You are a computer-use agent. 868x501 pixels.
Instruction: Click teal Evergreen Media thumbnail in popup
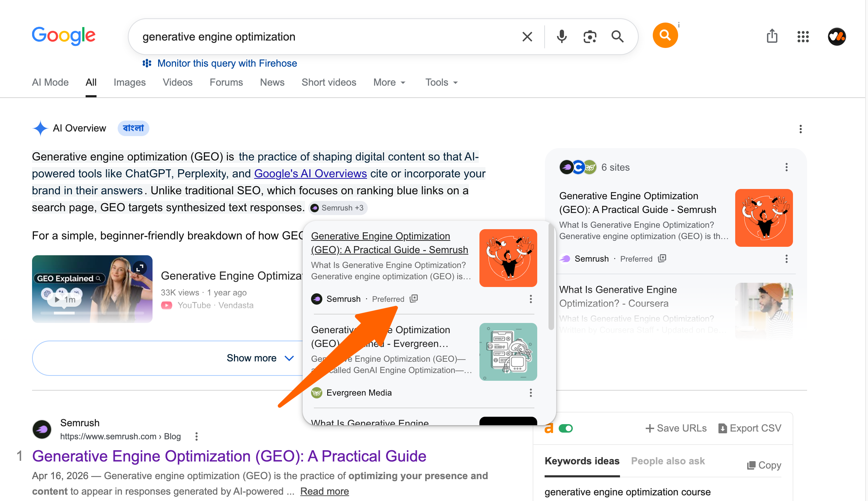point(508,352)
